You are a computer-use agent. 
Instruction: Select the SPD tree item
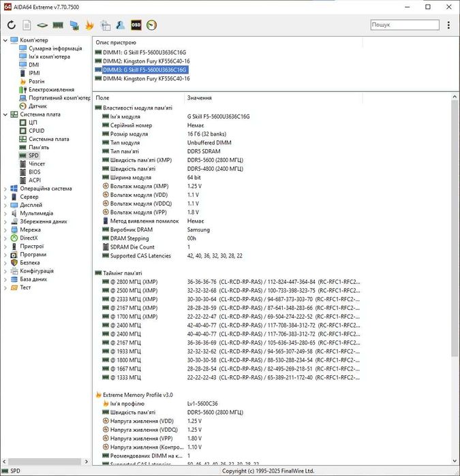tap(33, 155)
